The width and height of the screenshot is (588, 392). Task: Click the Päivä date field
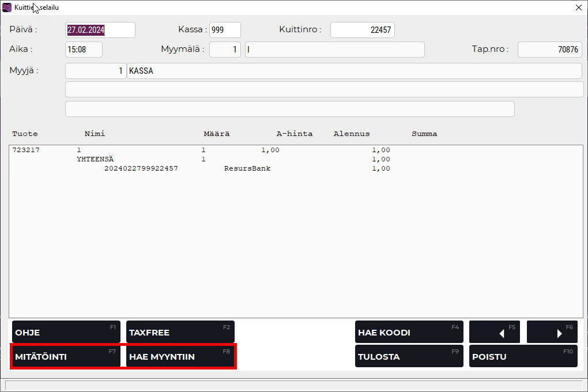(x=100, y=30)
